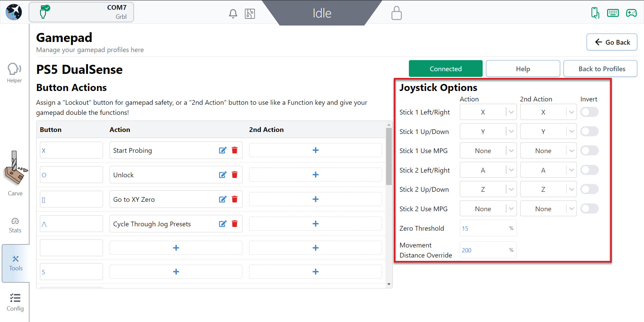Click the keyboard shortcuts icon
Screen dimensions: 644x322
coord(612,13)
